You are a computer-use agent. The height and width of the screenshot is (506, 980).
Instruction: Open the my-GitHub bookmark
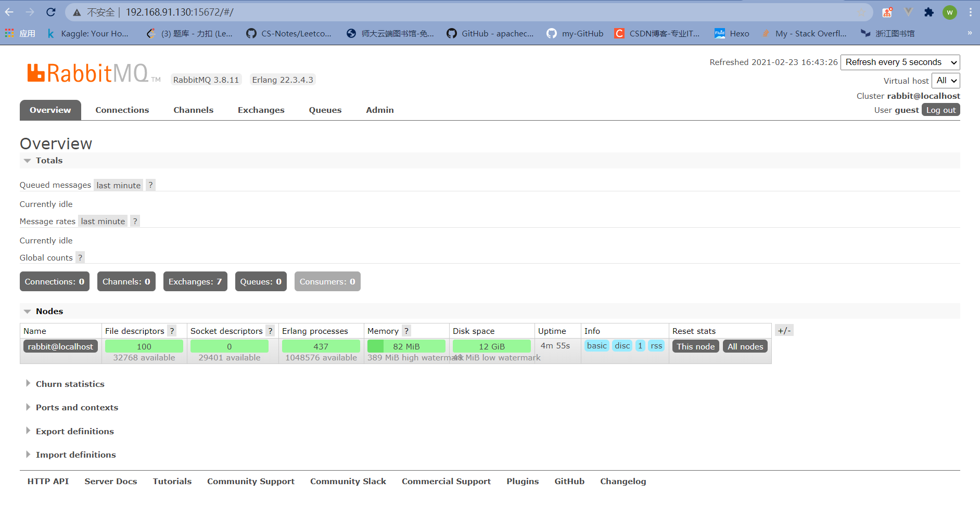(x=575, y=33)
